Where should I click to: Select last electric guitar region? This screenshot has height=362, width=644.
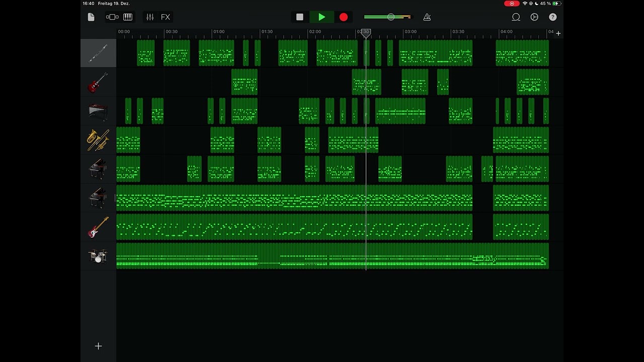point(533,82)
